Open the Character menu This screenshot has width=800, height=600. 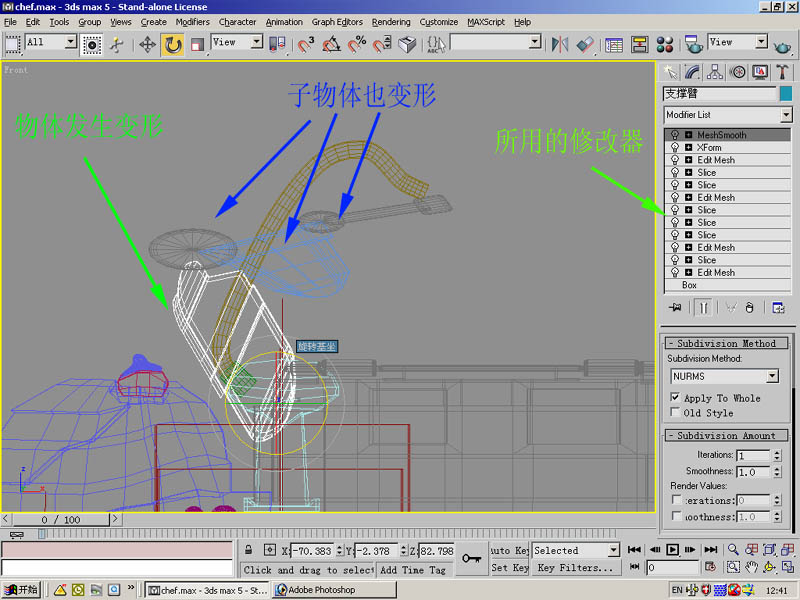coord(237,22)
